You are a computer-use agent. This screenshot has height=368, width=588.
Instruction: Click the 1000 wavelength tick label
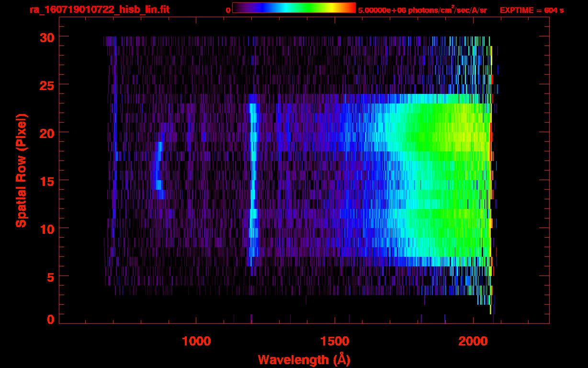point(196,341)
